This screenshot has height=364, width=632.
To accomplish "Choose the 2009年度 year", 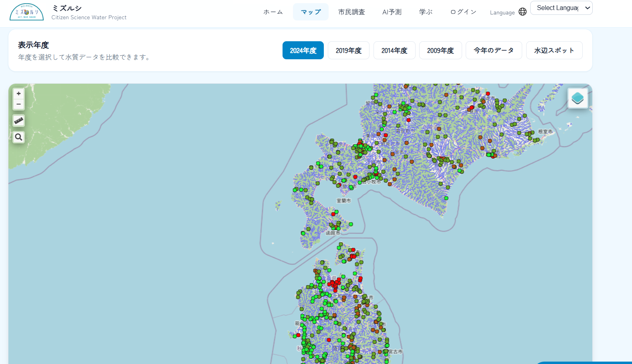I will pyautogui.click(x=440, y=50).
